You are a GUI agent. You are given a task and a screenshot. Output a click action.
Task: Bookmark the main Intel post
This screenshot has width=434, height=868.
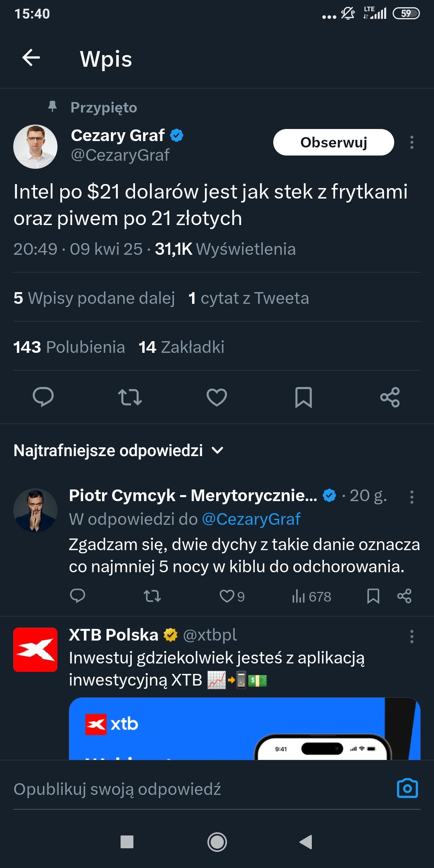point(303,397)
